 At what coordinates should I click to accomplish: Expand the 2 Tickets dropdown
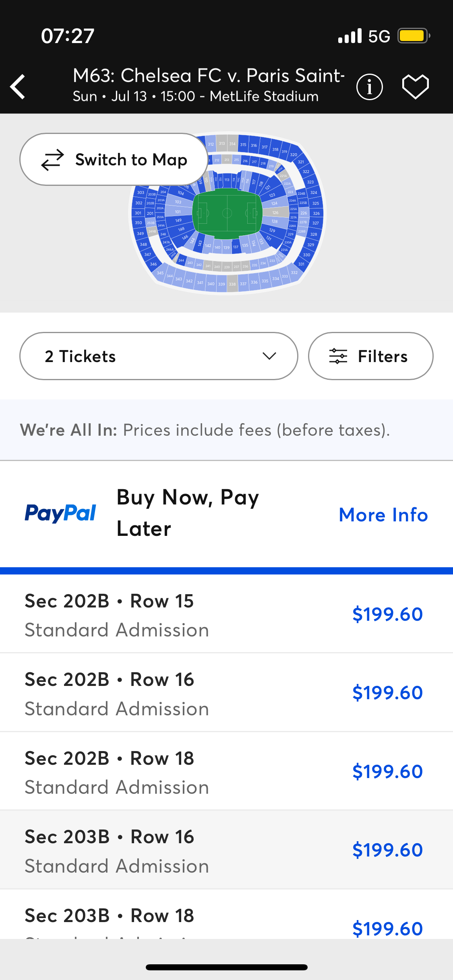point(159,356)
